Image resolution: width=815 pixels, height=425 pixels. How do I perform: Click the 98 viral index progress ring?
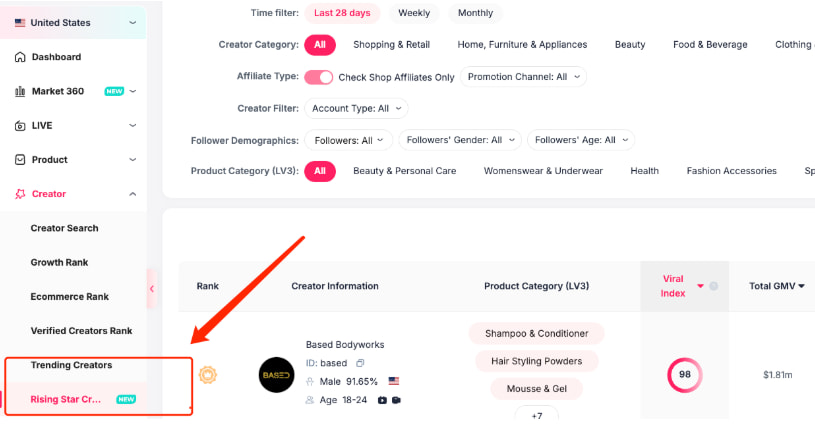(685, 375)
